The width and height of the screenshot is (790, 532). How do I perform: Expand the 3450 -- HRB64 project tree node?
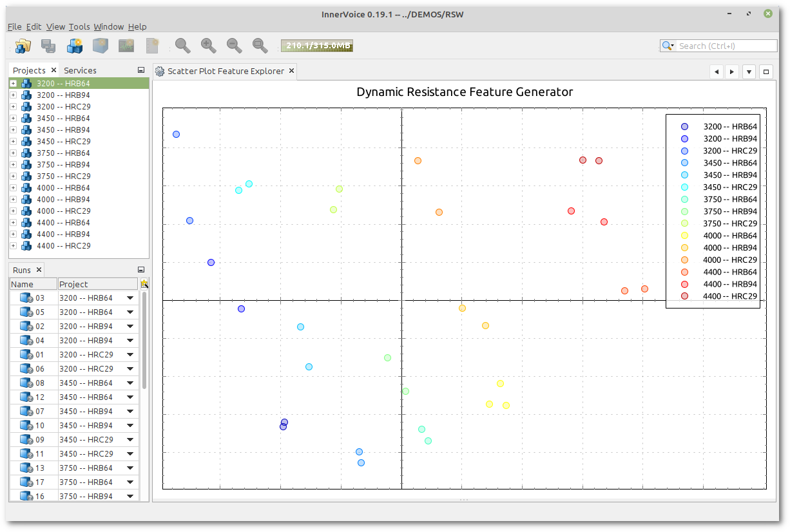[x=13, y=119]
